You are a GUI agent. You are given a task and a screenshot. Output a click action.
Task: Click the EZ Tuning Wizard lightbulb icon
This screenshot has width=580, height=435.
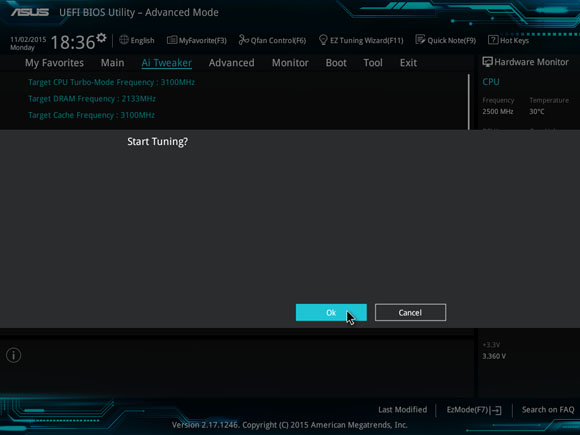[323, 40]
